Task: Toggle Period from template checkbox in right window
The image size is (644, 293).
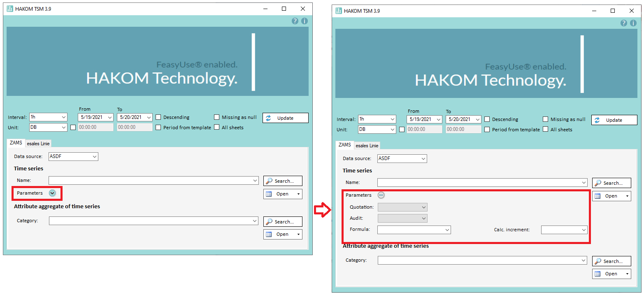Action: (487, 130)
